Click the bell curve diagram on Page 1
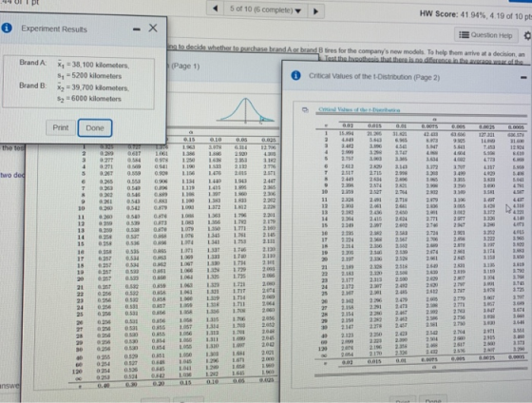The height and width of the screenshot is (403, 532). point(246,110)
